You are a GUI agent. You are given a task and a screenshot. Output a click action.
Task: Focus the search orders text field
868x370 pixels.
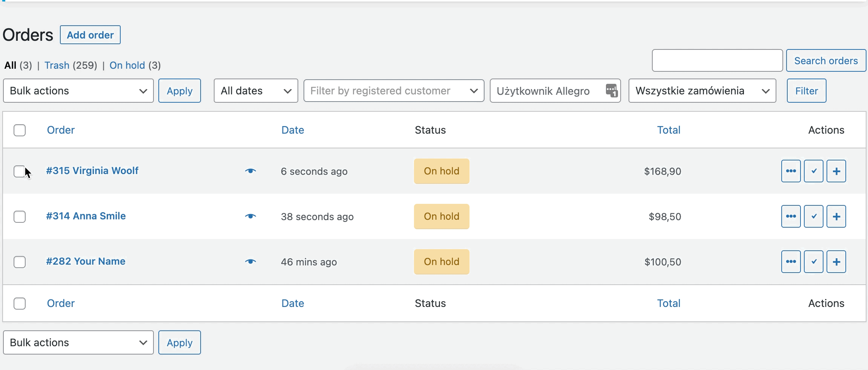point(717,60)
